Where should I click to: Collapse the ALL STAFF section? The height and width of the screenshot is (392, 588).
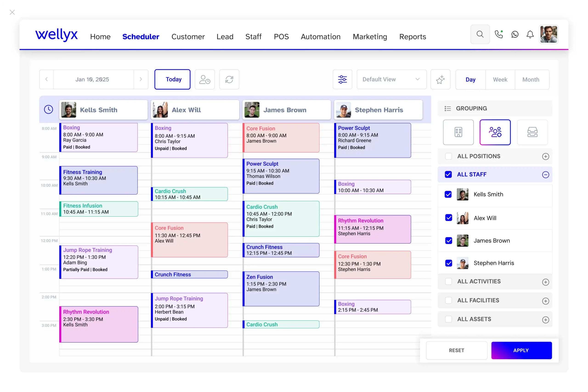coord(545,175)
